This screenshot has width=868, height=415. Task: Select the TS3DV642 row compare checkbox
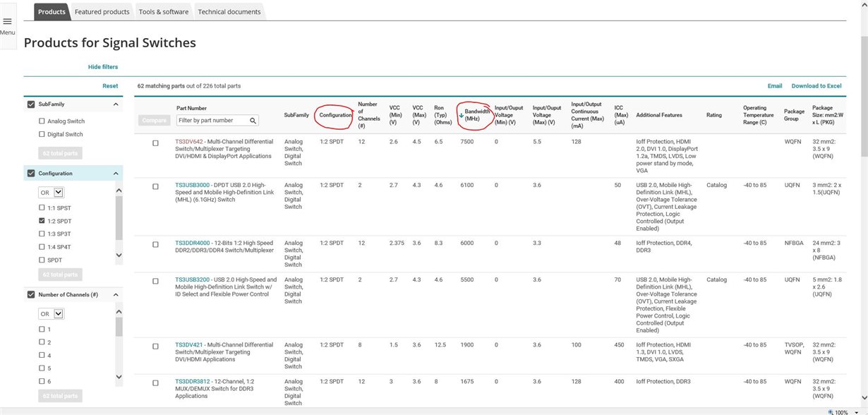(x=156, y=143)
